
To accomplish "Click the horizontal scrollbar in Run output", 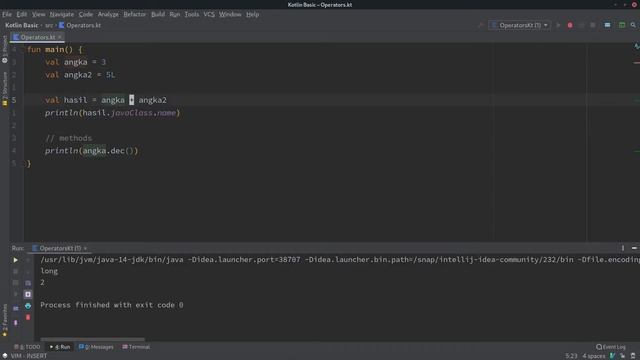I will (x=93, y=339).
